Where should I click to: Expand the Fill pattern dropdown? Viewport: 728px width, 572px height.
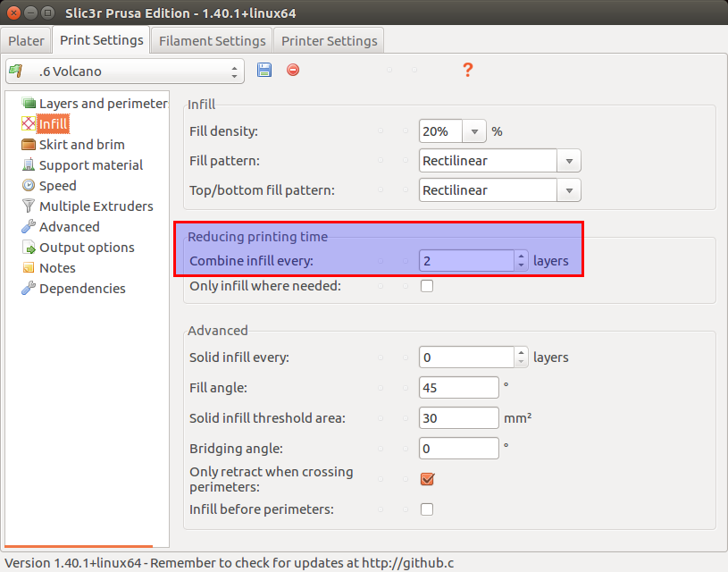pos(569,161)
